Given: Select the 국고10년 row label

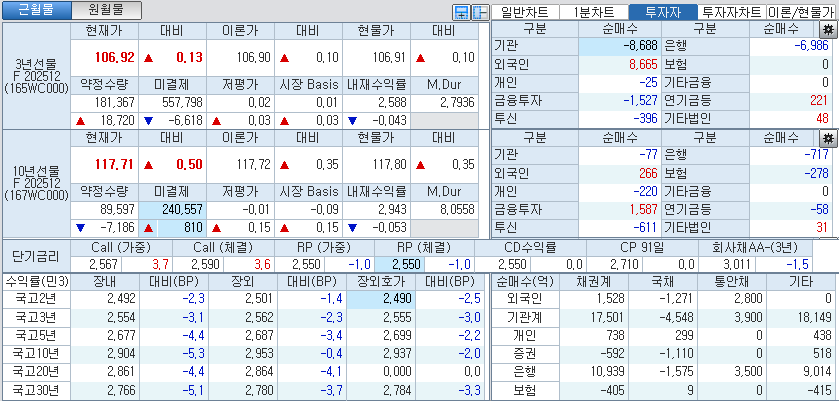Looking at the screenshot, I should pyautogui.click(x=36, y=353).
